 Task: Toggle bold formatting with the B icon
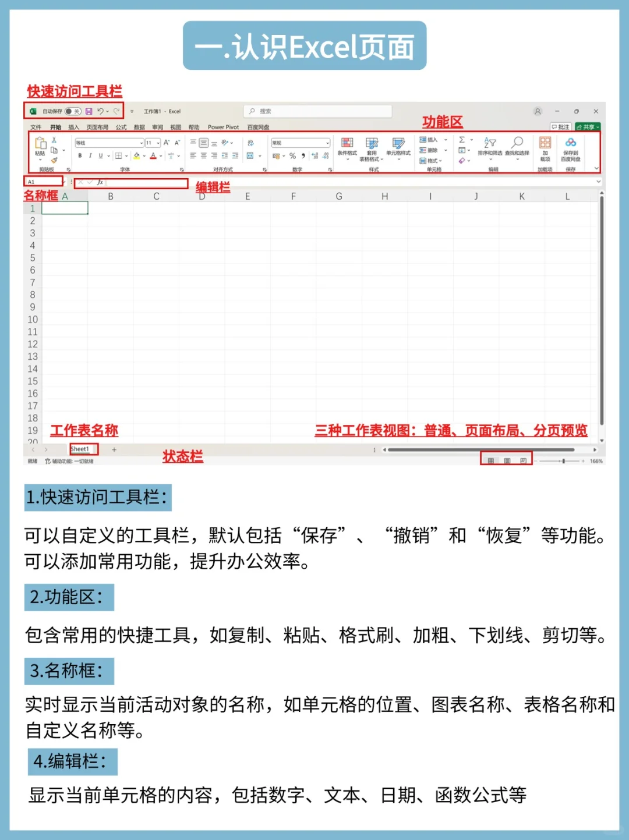(79, 155)
